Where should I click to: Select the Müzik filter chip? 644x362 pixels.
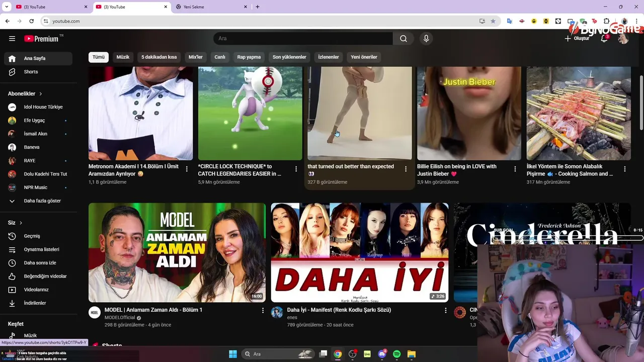tap(123, 57)
